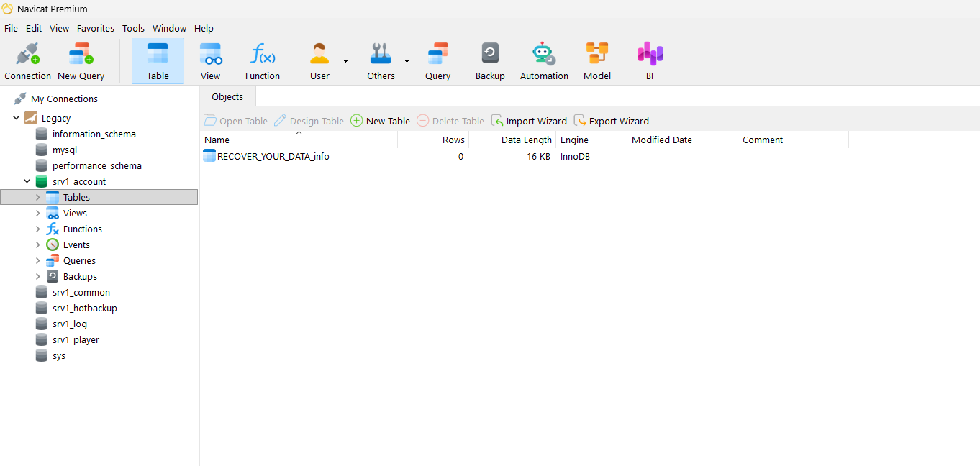The height and width of the screenshot is (466, 980).
Task: Select the srv1_common database
Action: (81, 292)
